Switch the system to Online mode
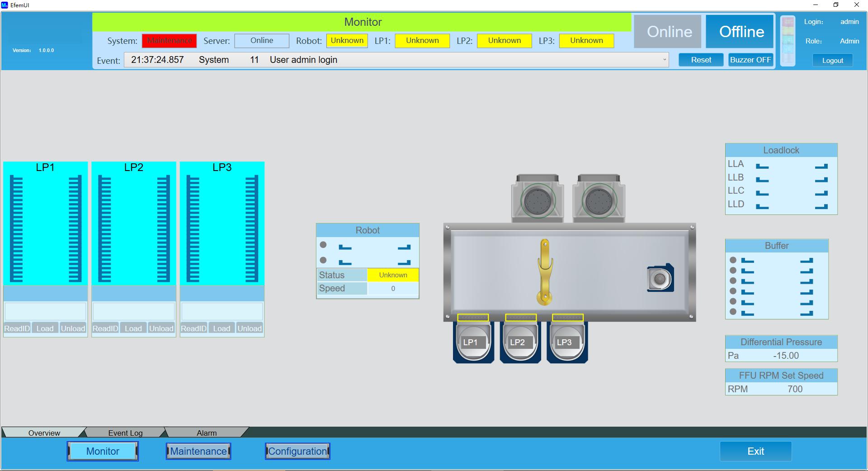 coord(669,32)
